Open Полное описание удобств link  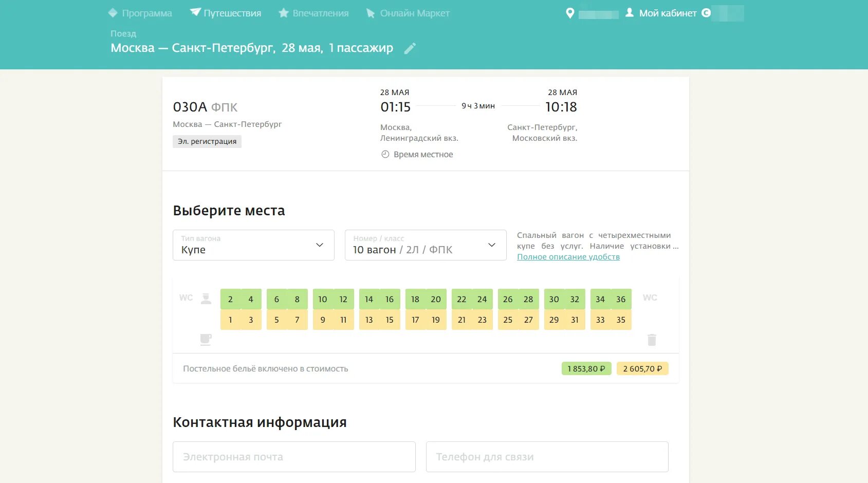pyautogui.click(x=568, y=257)
